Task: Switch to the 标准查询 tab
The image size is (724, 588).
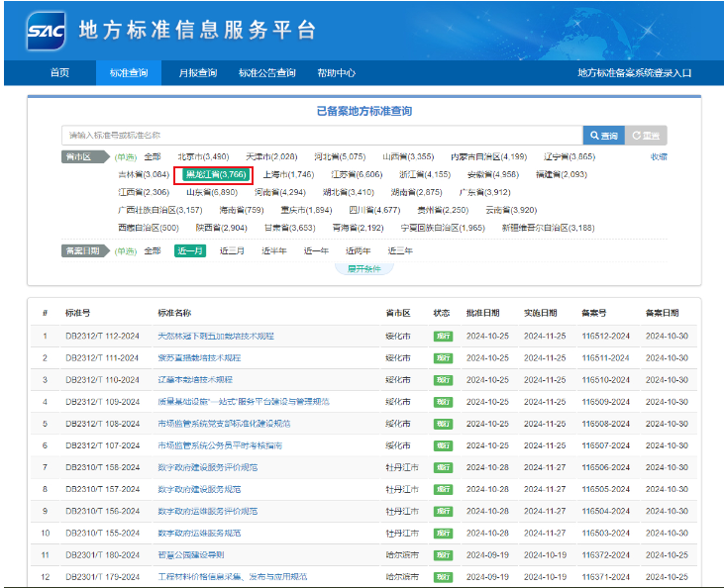Action: pyautogui.click(x=129, y=73)
